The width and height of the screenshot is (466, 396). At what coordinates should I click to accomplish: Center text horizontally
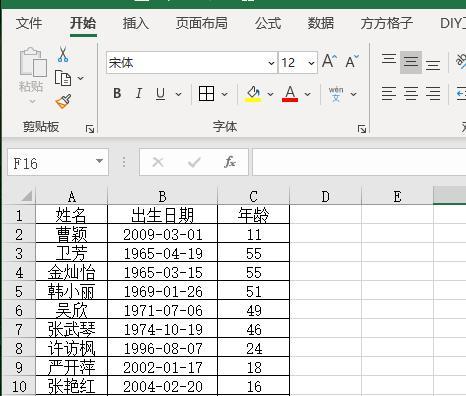411,94
